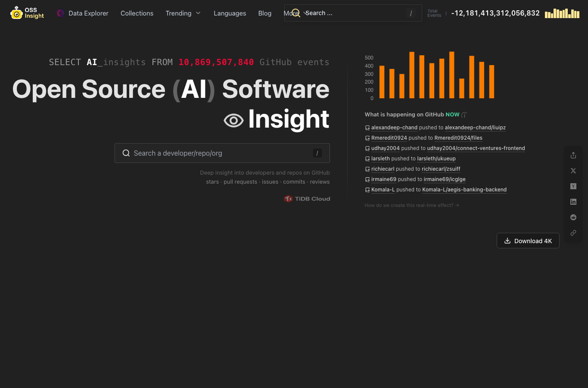The height and width of the screenshot is (388, 588).
Task: Open user richiecarl link
Action: coord(383,169)
